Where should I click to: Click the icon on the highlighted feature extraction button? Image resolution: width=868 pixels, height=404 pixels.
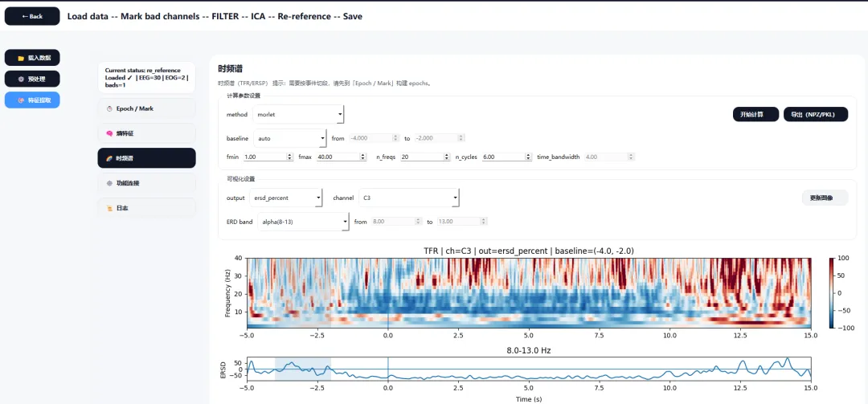click(x=20, y=100)
